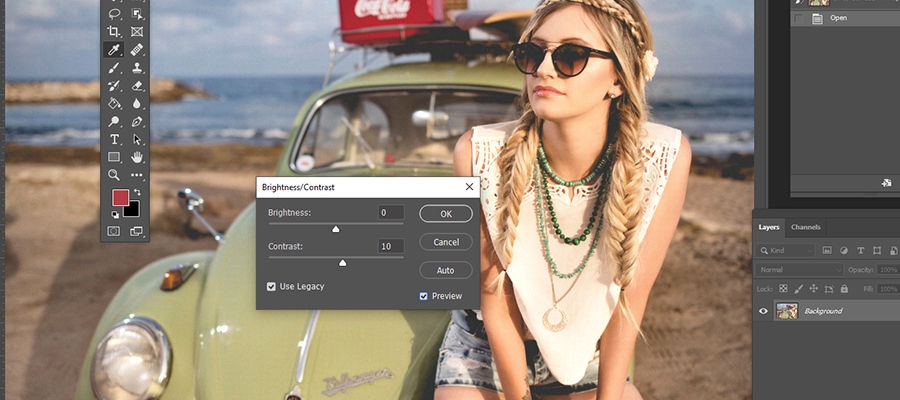The width and height of the screenshot is (900, 400).
Task: Select the Frame tool
Action: pyautogui.click(x=137, y=31)
